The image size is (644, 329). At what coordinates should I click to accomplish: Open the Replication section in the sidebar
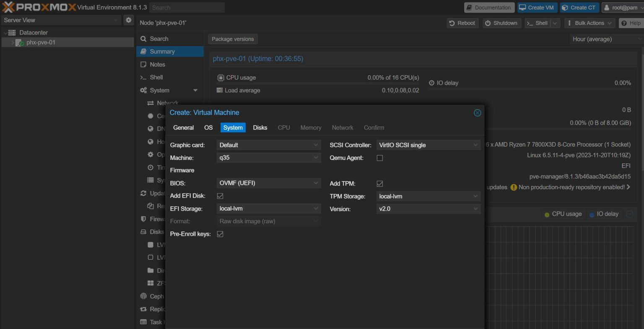coord(156,309)
